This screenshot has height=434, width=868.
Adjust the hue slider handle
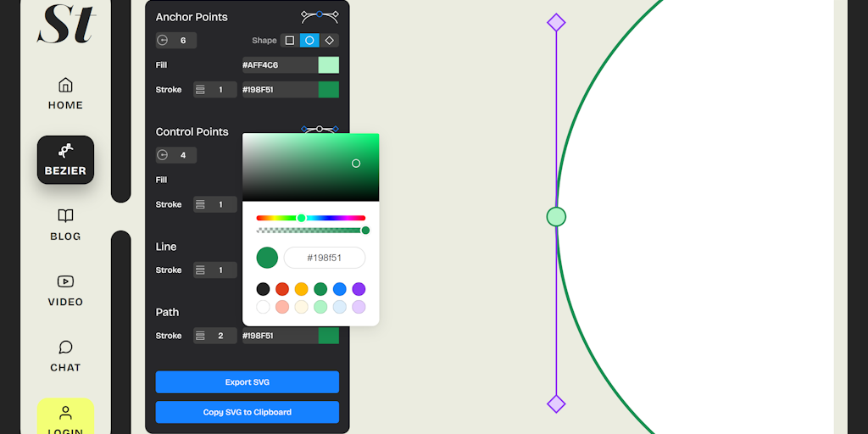301,218
